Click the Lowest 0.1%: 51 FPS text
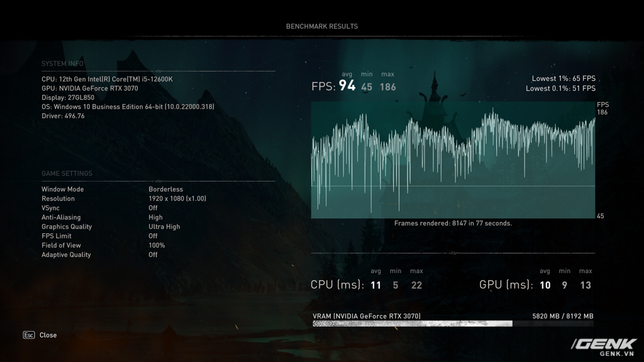The height and width of the screenshot is (362, 644). coord(560,88)
